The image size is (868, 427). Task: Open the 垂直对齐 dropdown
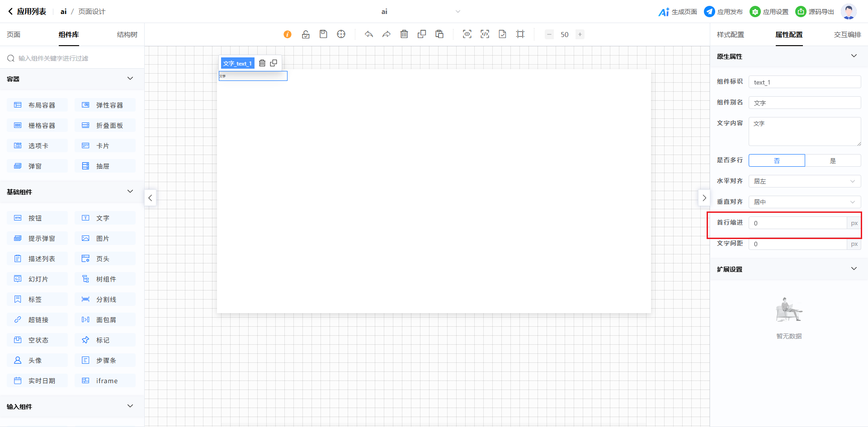804,202
